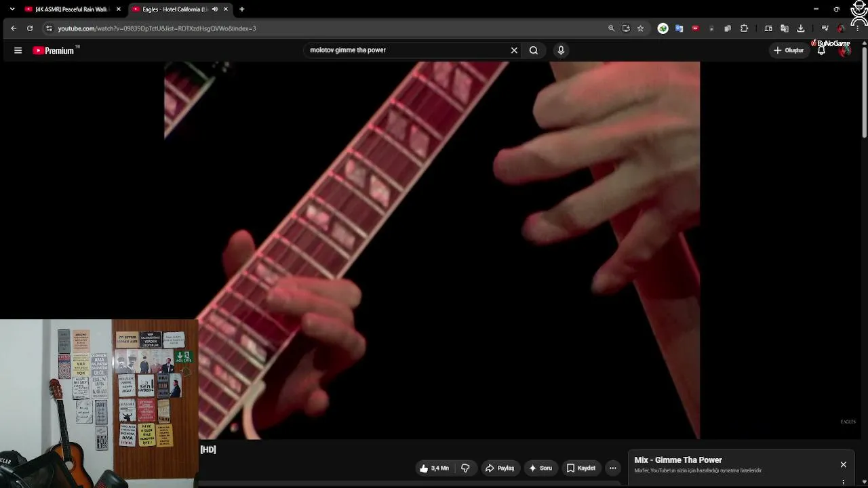Image resolution: width=868 pixels, height=488 pixels.
Task: Open the browser Downloads list
Action: pos(801,28)
